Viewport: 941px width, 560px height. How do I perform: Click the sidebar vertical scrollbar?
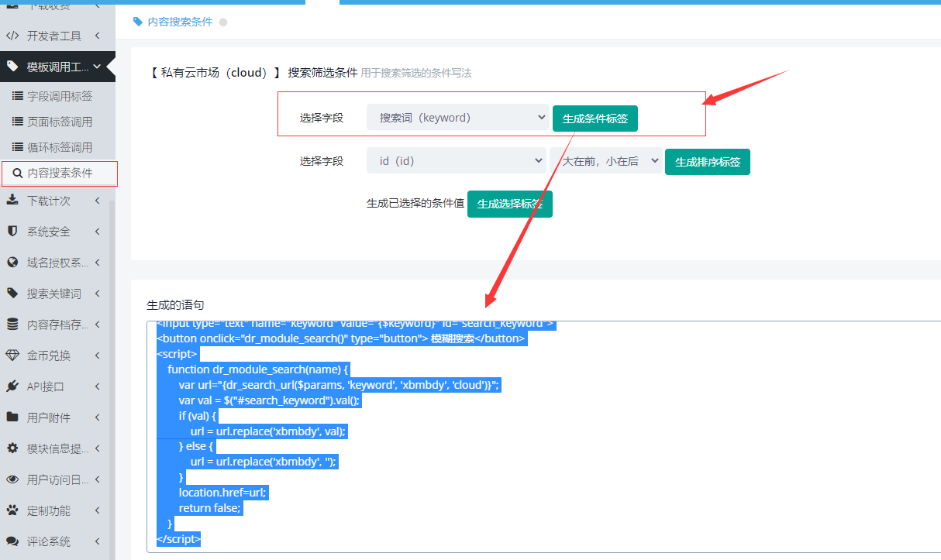tap(112, 380)
